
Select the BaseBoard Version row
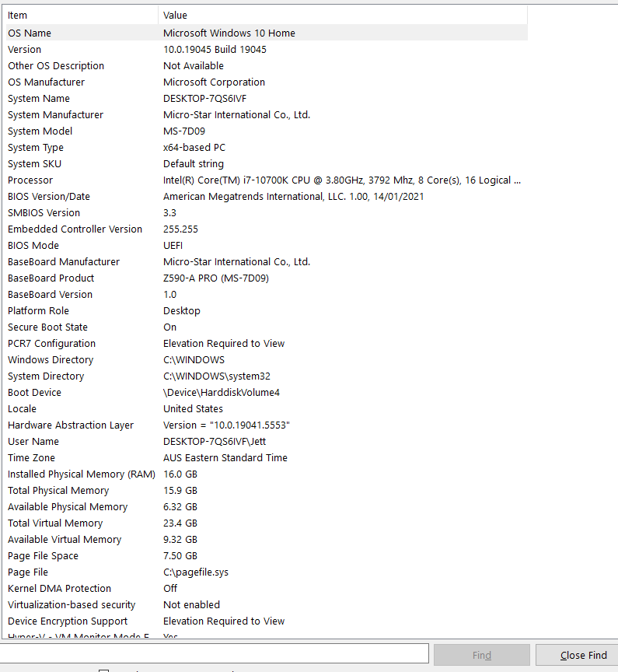coord(267,295)
